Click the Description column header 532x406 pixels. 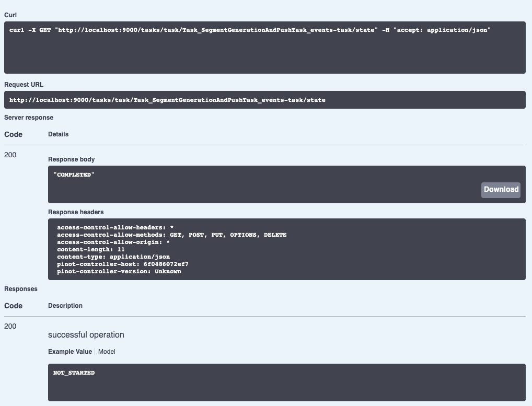65,306
